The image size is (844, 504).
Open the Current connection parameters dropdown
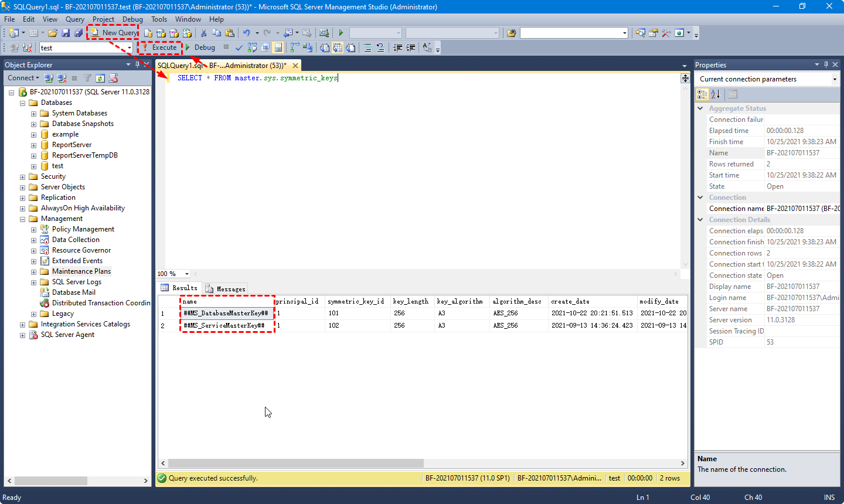[x=835, y=79]
